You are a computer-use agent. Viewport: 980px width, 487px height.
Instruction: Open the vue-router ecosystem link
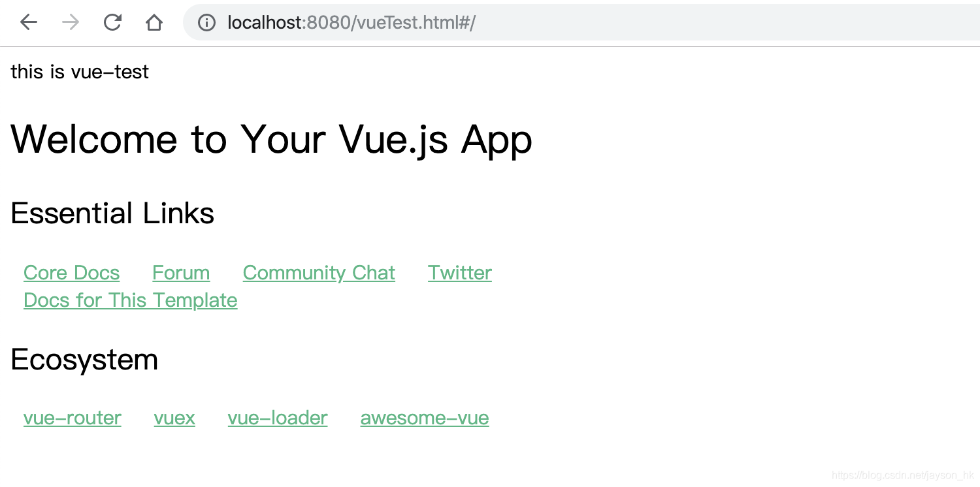73,418
